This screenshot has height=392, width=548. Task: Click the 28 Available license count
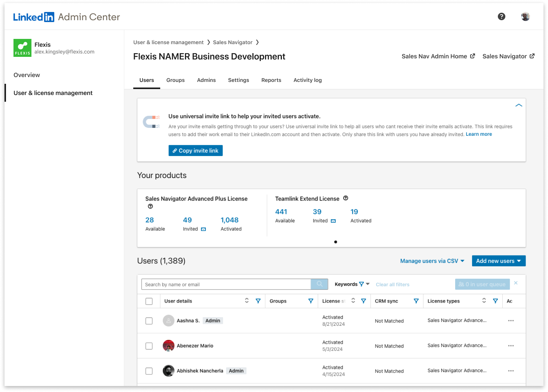point(150,220)
